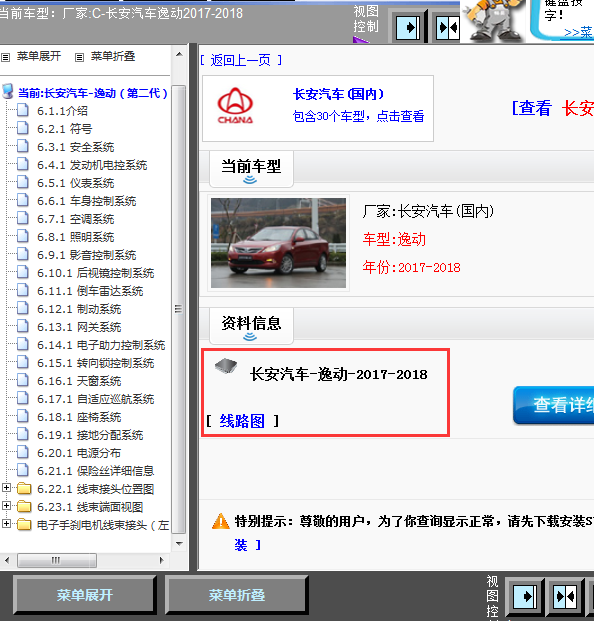This screenshot has width=594, height=621.
Task: Click the tree panel scroll-up arrow
Action: tap(179, 54)
